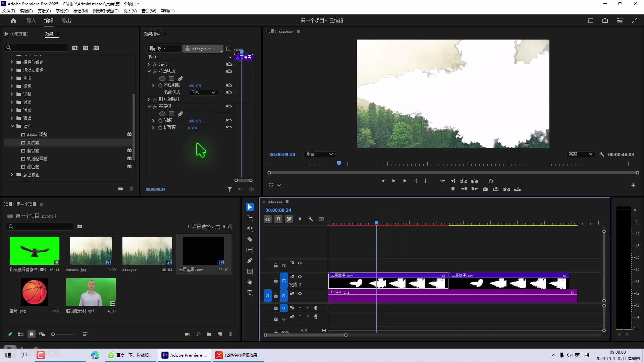Click Mark In button
Viewport: 644px width, 362px height.
coord(416,181)
